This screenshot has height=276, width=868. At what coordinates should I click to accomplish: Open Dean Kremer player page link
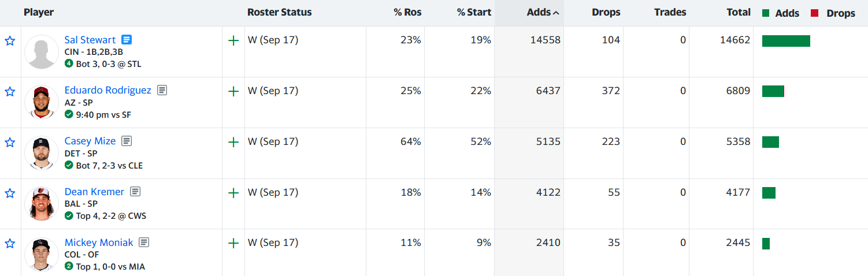94,192
